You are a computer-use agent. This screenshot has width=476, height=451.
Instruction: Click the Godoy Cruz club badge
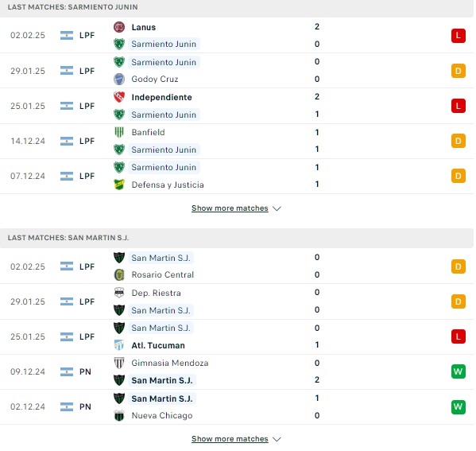119,79
